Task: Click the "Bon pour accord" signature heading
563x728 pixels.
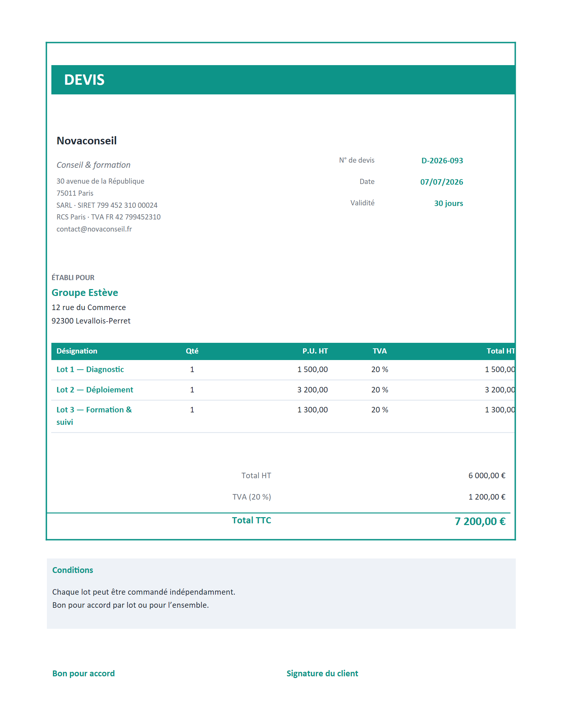Action: tap(83, 674)
